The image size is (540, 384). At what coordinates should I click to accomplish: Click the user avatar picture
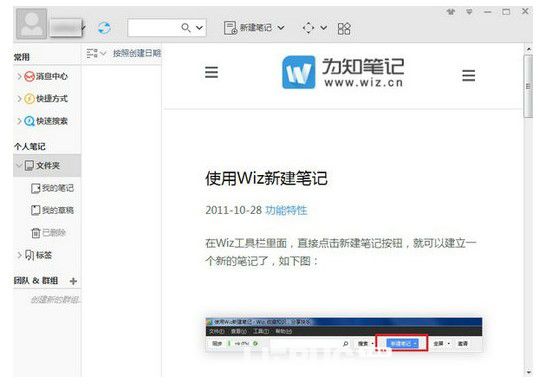31,24
